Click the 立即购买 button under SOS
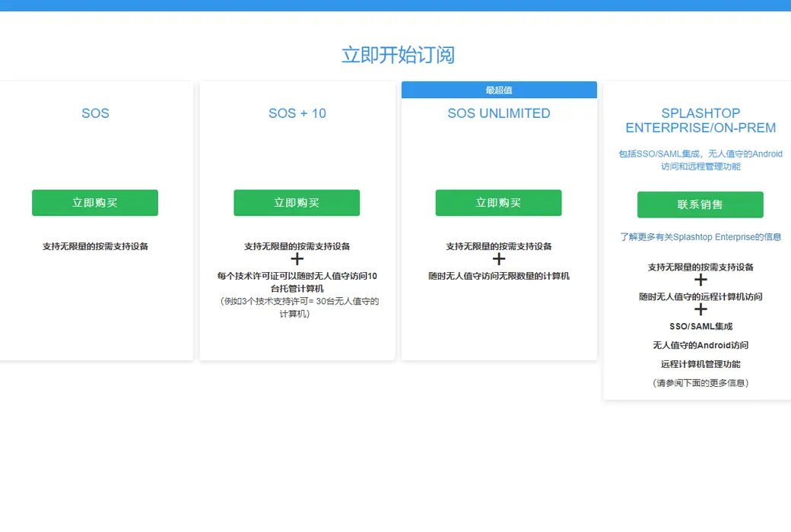The image size is (791, 532). tap(95, 203)
